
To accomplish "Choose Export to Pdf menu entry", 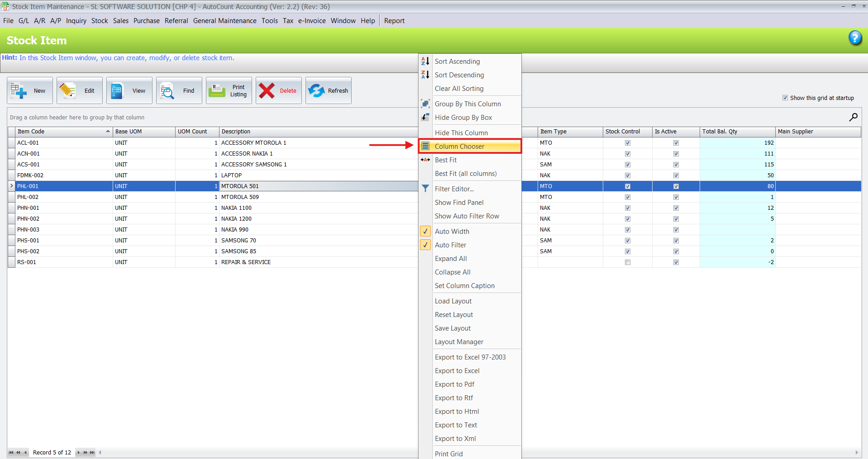I will pyautogui.click(x=454, y=384).
